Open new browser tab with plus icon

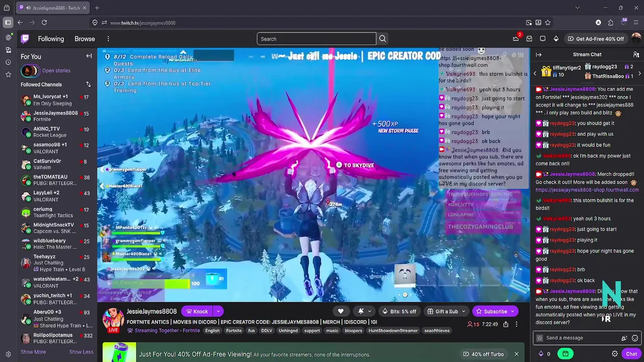(x=97, y=8)
